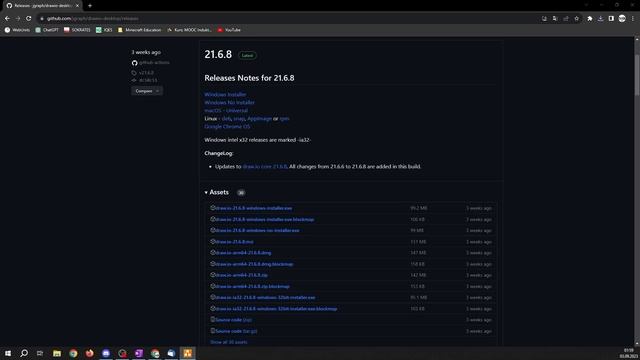Open a new browser tab
This screenshot has height=360, width=640.
[x=90, y=6]
